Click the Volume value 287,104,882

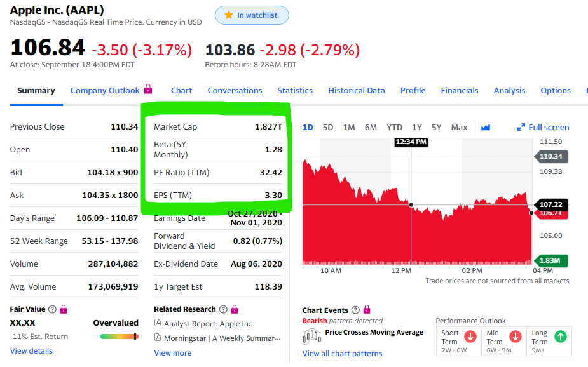point(113,264)
